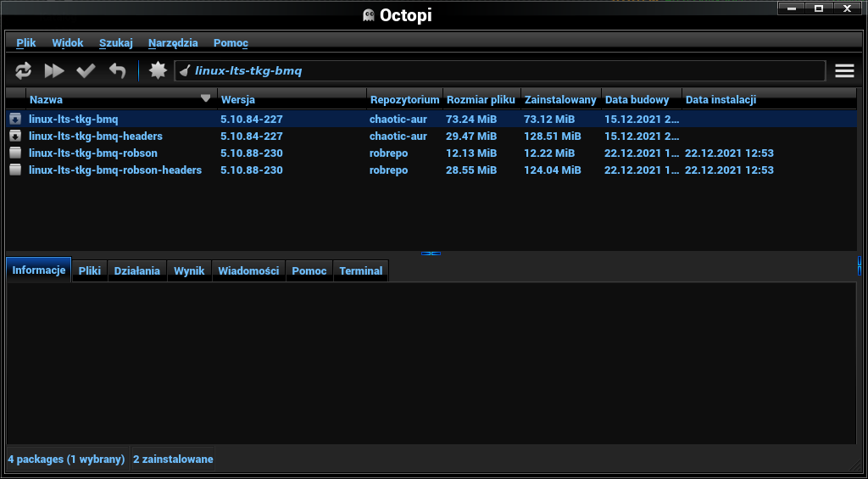The image size is (868, 479).
Task: Click the search field containing linux-lts-tkg-bmq
Action: [500, 71]
